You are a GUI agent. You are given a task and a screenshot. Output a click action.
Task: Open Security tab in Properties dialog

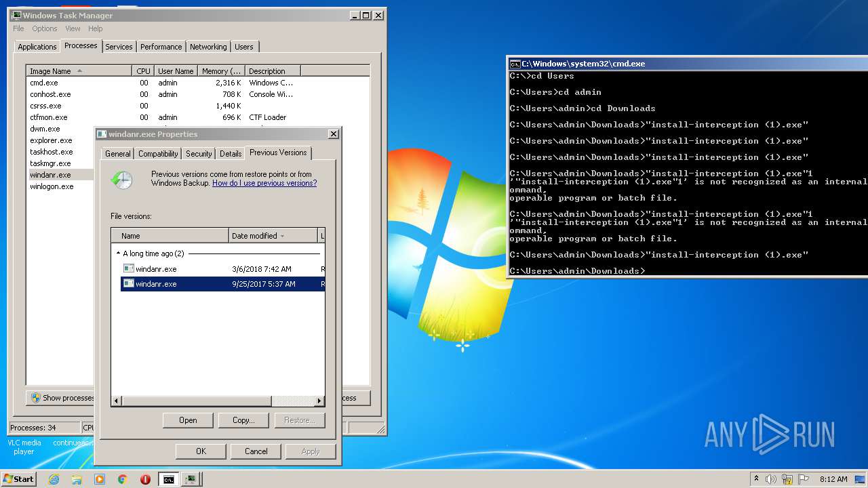point(199,154)
